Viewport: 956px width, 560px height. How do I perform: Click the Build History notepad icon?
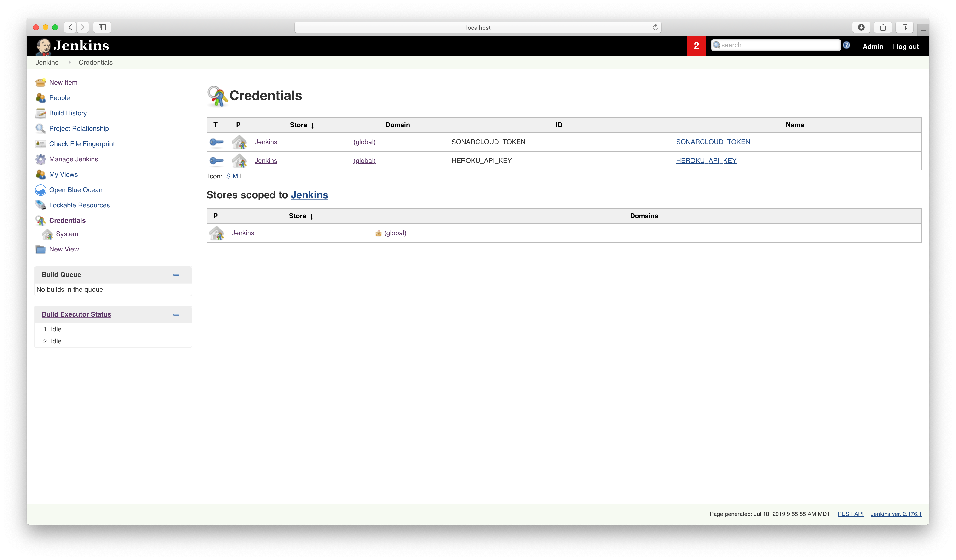tap(40, 113)
